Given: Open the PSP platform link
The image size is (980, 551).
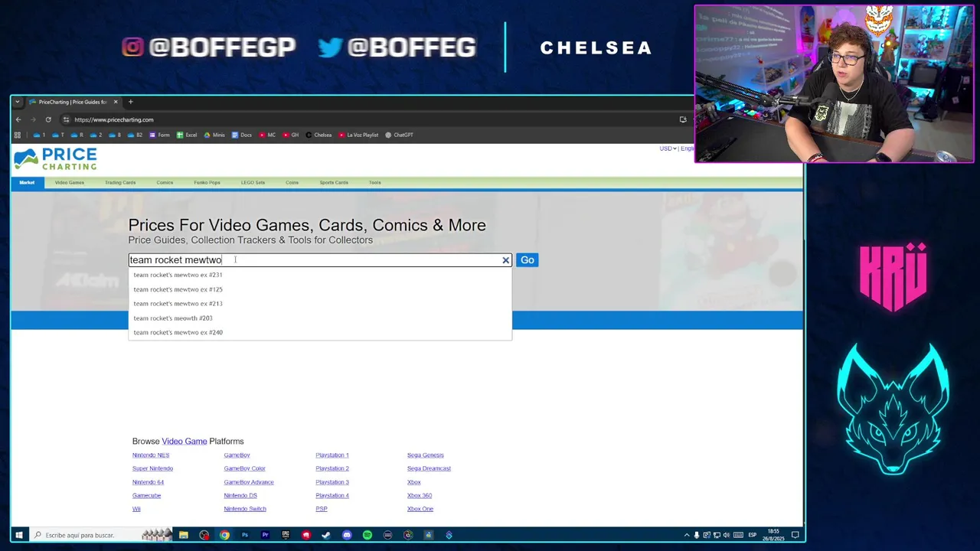Looking at the screenshot, I should coord(322,509).
